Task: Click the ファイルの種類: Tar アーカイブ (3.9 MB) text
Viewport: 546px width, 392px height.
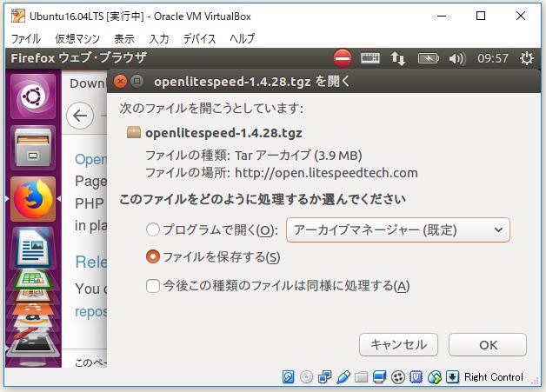Action: pos(254,156)
